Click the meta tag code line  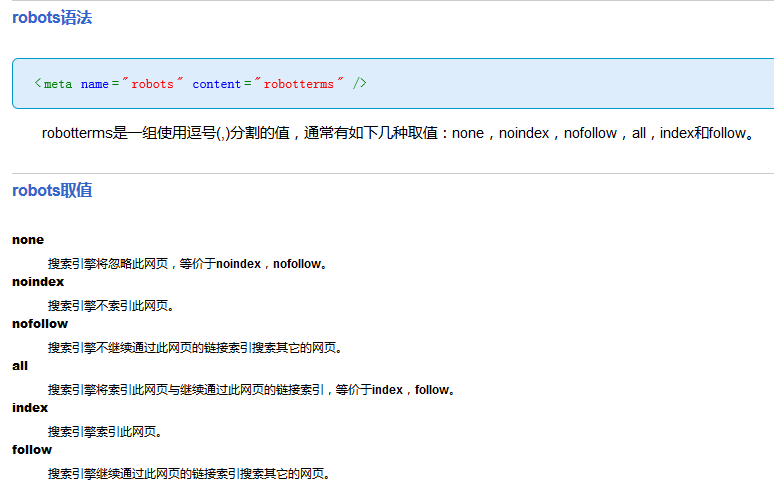tap(200, 83)
